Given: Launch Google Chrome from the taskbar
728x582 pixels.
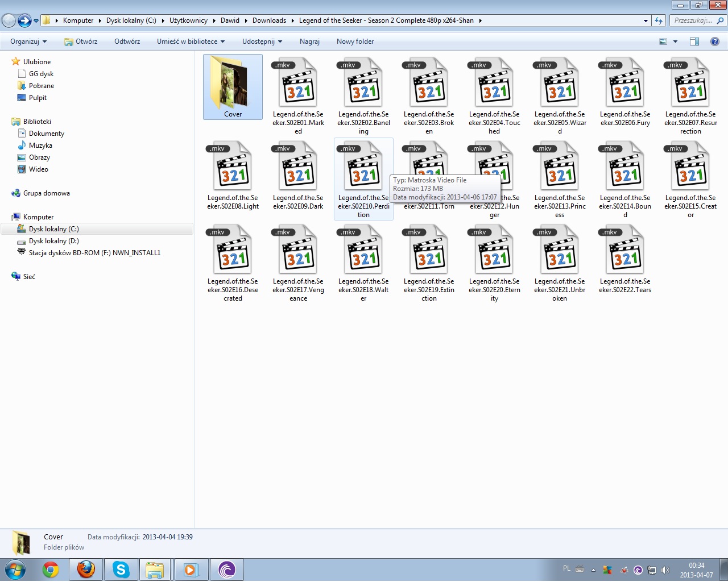Looking at the screenshot, I should click(x=51, y=569).
